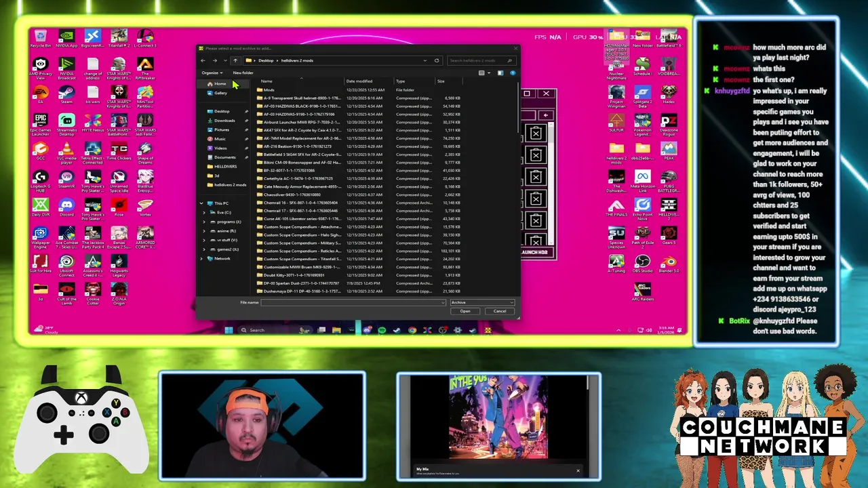868x488 pixels.
Task: Open File Explorer from taskbar
Action: tap(336, 330)
